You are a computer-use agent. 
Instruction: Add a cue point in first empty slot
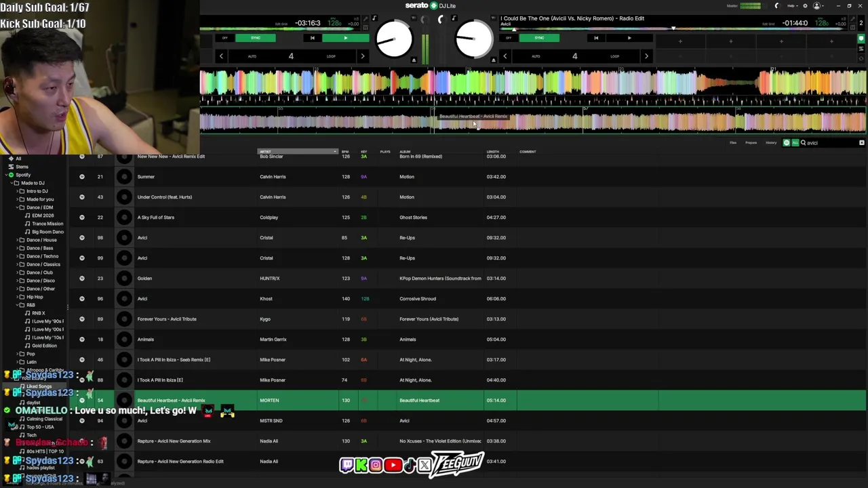tap(680, 42)
